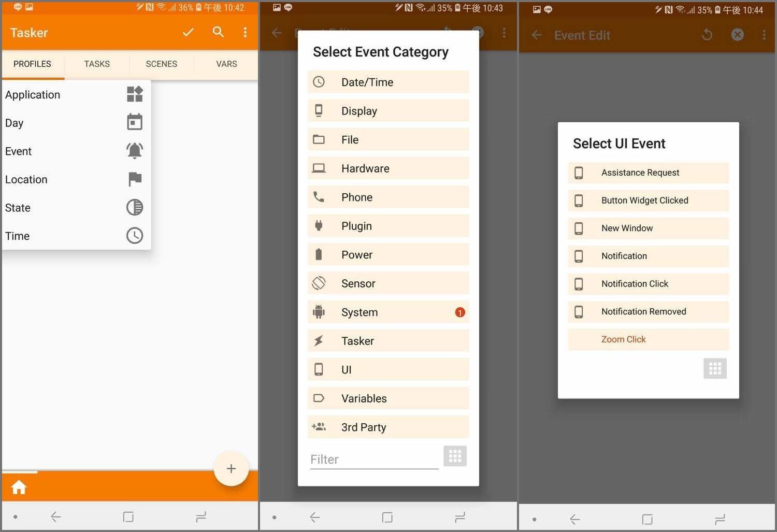
Task: Choose Event from the profile menu
Action: (x=76, y=151)
